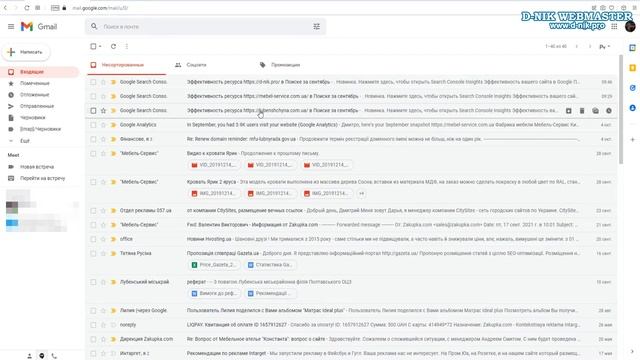640x360 pixels.
Task: Open Calendar in the side panel
Action: tap(632, 48)
